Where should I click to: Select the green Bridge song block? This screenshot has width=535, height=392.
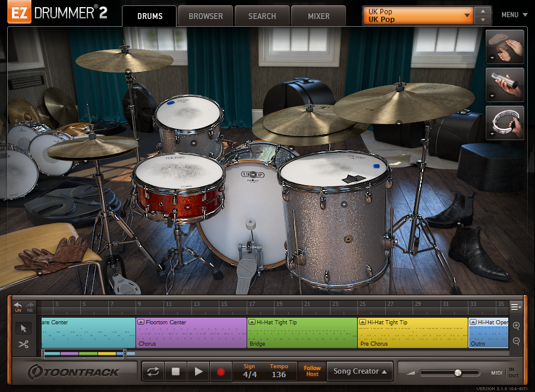[302, 333]
